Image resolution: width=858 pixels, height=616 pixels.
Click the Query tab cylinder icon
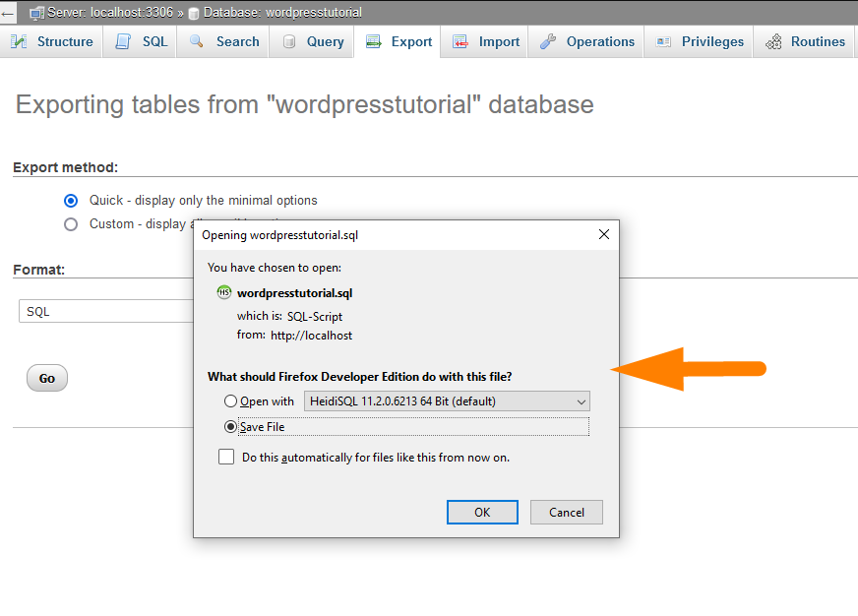coord(289,41)
